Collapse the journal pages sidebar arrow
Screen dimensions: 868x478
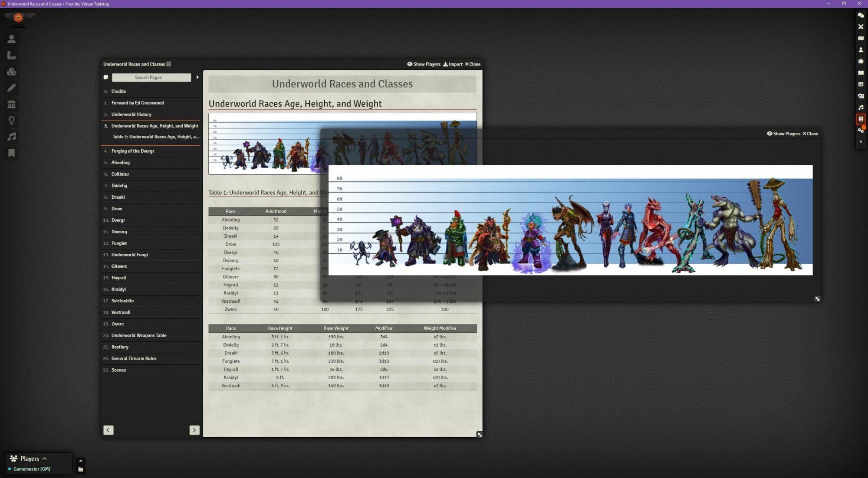[x=197, y=77]
